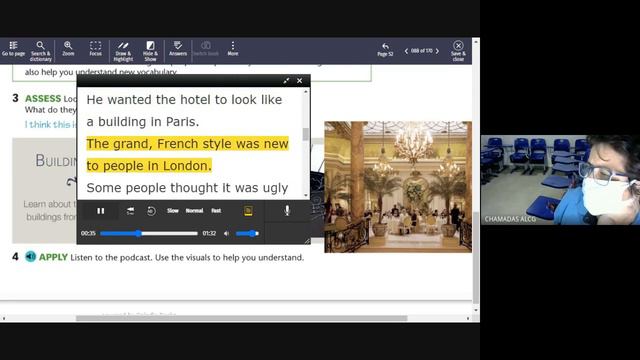
Task: Click the page vertical scrollbar
Action: point(476,258)
